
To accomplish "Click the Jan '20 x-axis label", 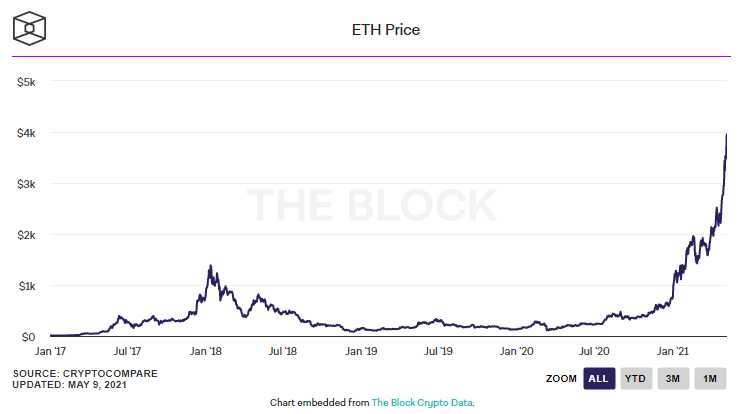I will coord(517,352).
